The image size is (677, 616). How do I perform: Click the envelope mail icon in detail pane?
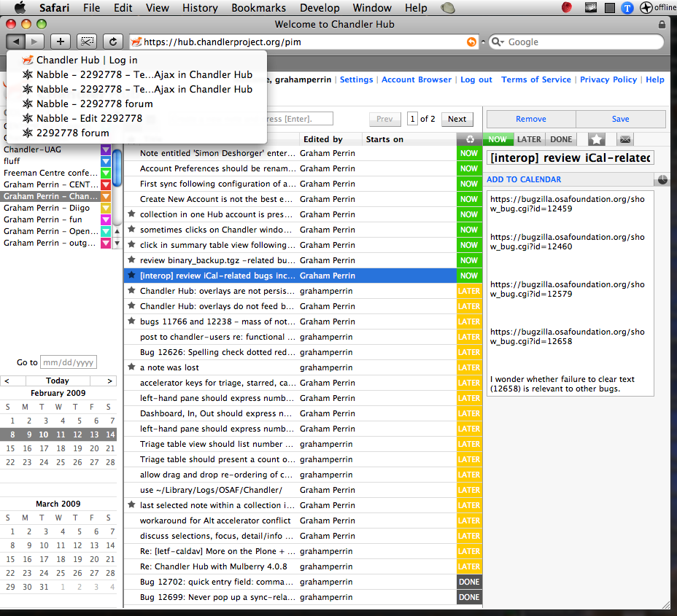[x=624, y=139]
